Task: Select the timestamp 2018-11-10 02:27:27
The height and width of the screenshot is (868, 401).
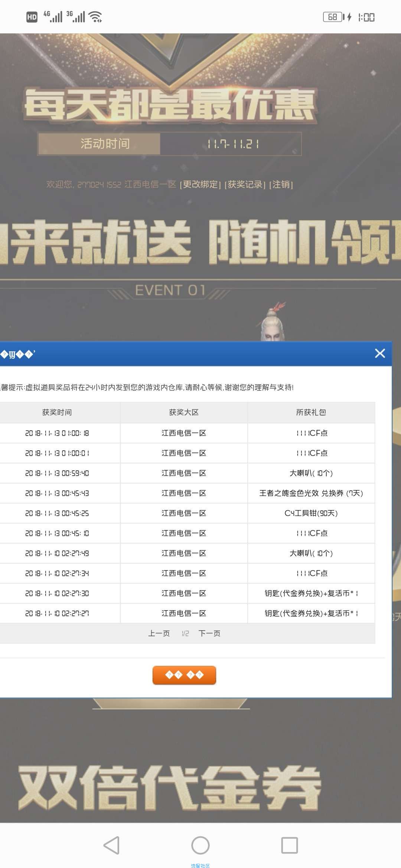Action: click(x=57, y=613)
